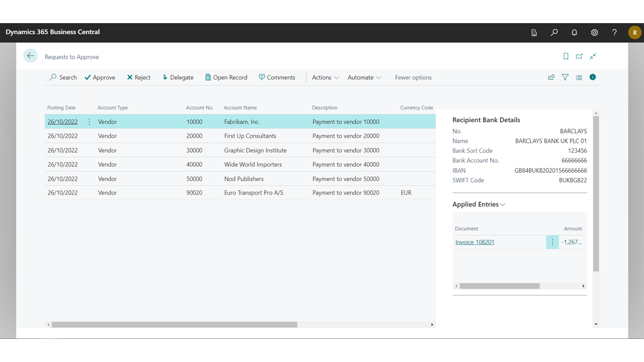Viewport: 644px width, 362px height.
Task: Click the SWIFT Code value BUKBGB22
Action: (x=573, y=180)
